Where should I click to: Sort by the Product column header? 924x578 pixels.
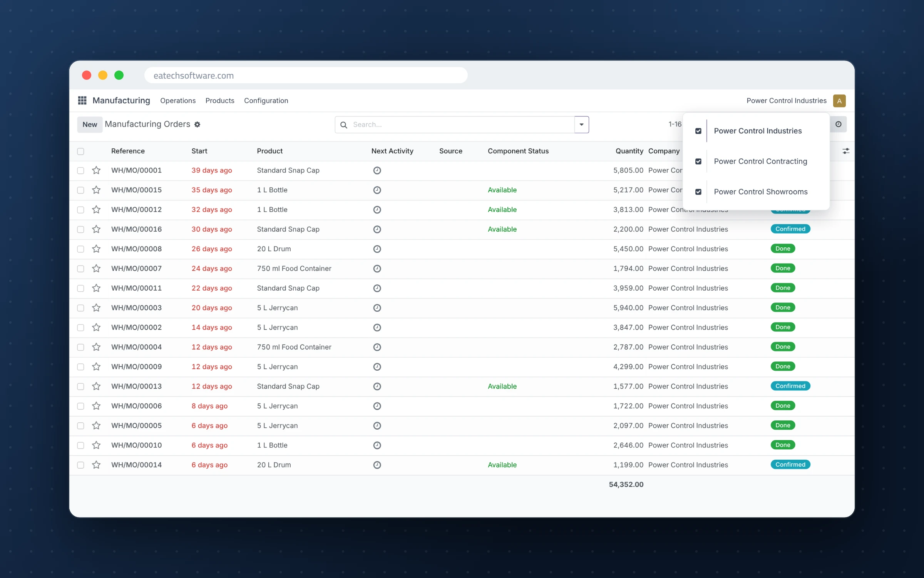coord(270,151)
